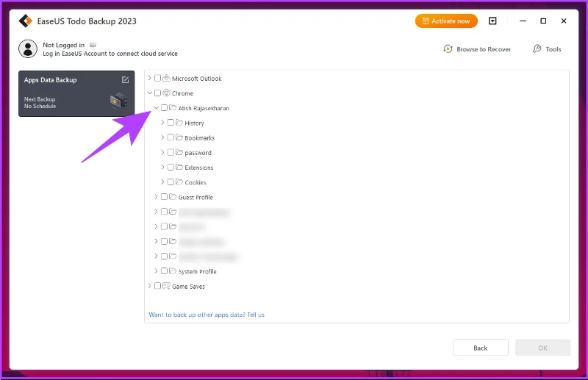588x380 pixels.
Task: Click the folder icon next to Cookies
Action: tap(179, 182)
